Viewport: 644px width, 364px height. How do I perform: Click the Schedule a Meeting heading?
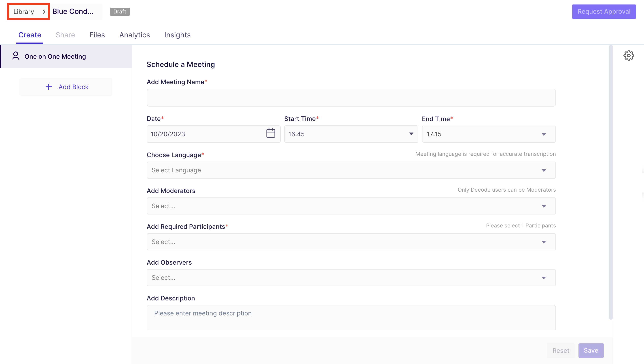(180, 64)
